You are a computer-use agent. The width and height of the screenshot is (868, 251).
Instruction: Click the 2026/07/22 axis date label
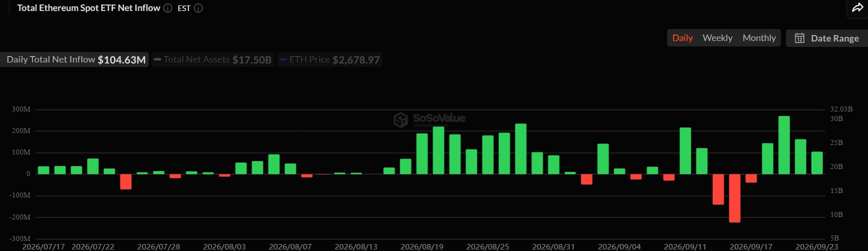coord(93,247)
